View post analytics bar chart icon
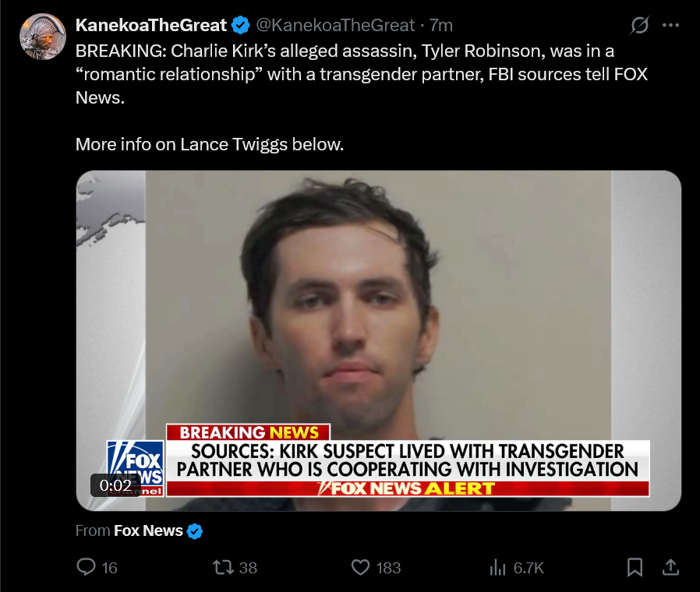This screenshot has width=700, height=592. point(497,568)
